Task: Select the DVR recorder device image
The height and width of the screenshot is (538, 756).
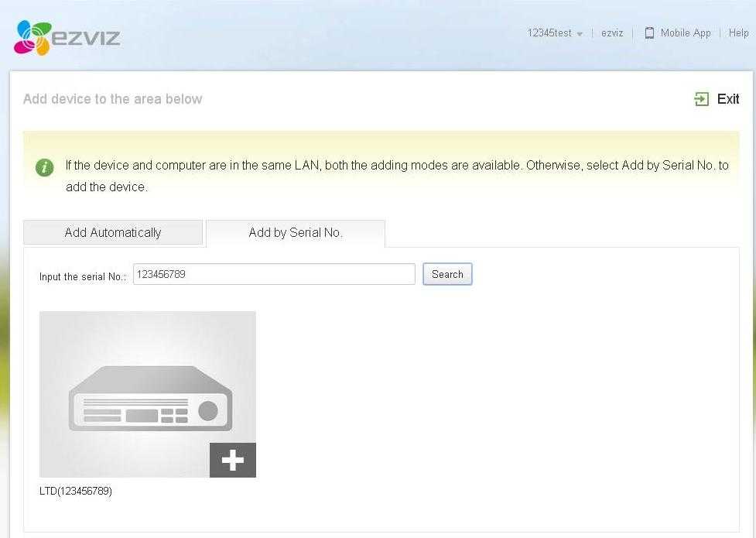Action: click(x=147, y=393)
